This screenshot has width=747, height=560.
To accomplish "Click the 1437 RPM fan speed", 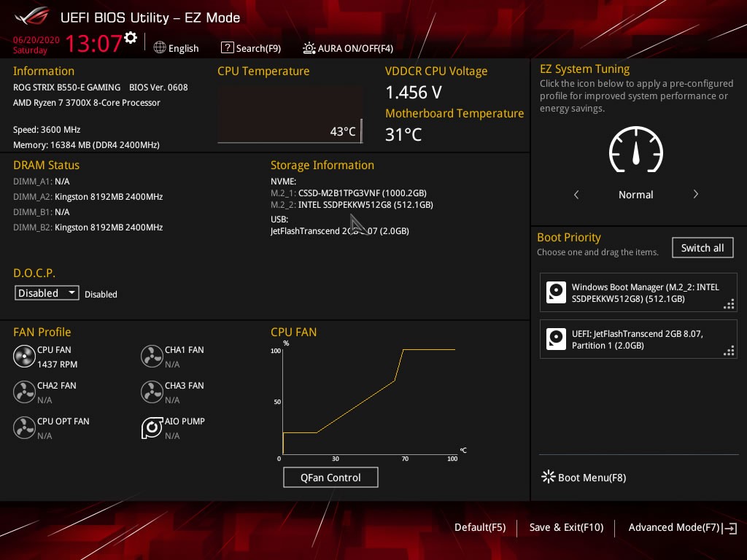I will [57, 365].
